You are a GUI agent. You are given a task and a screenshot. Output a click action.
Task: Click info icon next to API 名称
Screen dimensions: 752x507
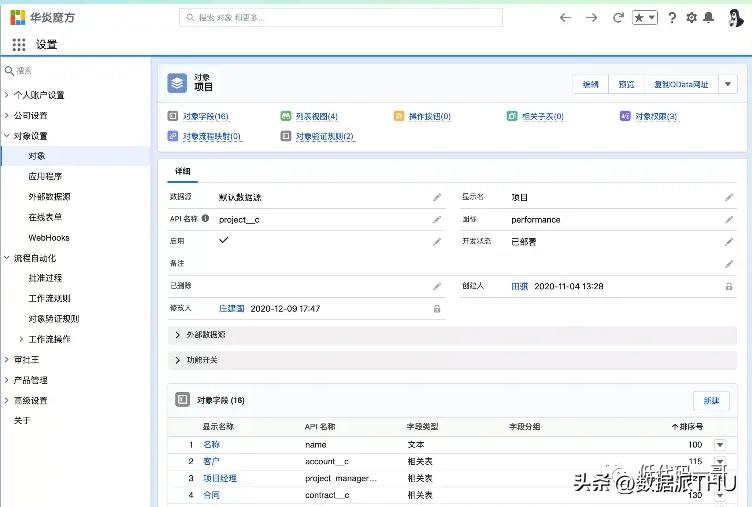(205, 218)
